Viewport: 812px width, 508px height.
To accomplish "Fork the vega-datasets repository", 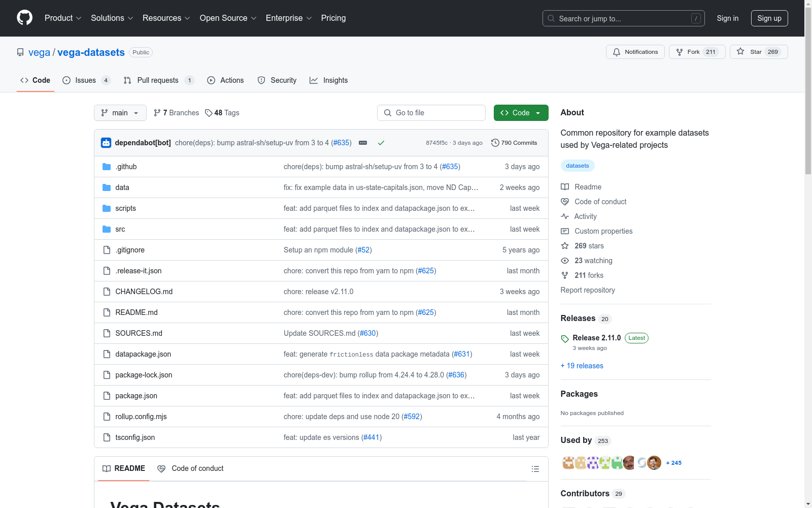I will (697, 52).
